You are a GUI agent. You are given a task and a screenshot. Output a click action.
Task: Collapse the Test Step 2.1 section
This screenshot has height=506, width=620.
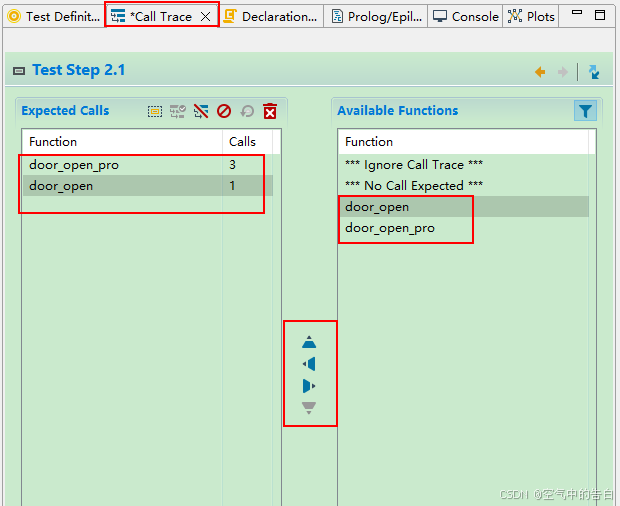tap(19, 71)
